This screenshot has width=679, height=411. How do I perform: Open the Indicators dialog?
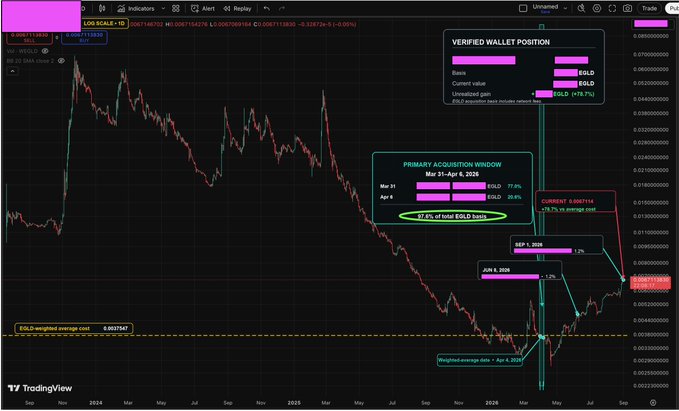(x=136, y=8)
